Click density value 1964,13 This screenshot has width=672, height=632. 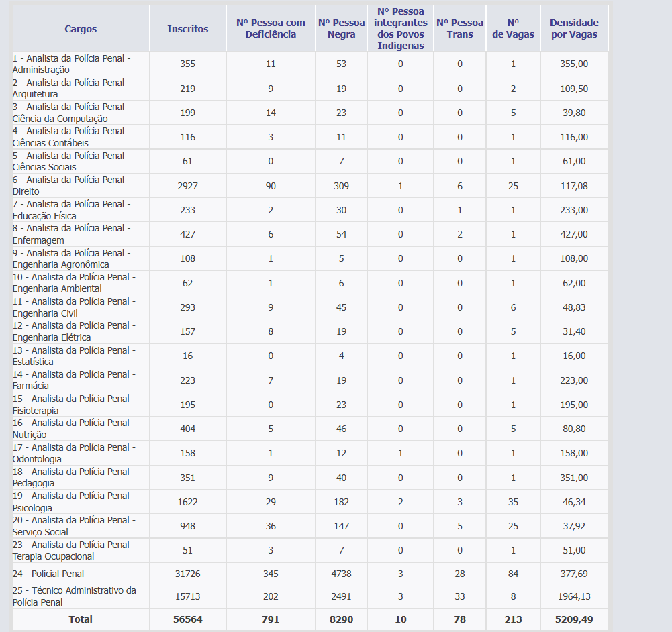pos(574,596)
